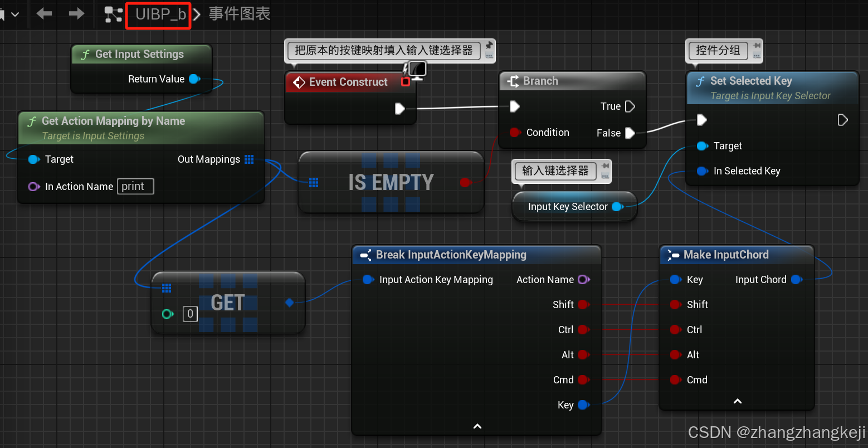
Task: Click the monitor icon on Event Construct
Action: [x=417, y=70]
